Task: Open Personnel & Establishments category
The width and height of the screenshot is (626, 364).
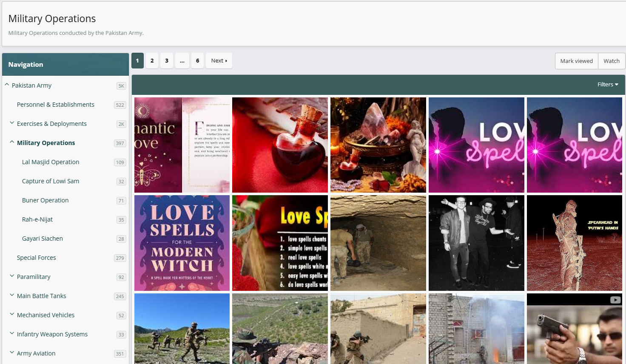Action: (x=56, y=105)
